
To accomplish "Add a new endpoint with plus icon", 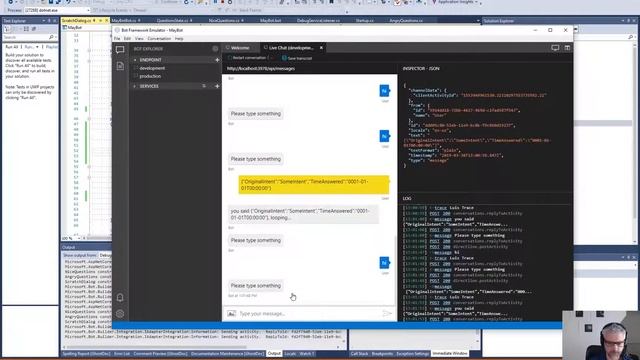I will pyautogui.click(x=217, y=60).
